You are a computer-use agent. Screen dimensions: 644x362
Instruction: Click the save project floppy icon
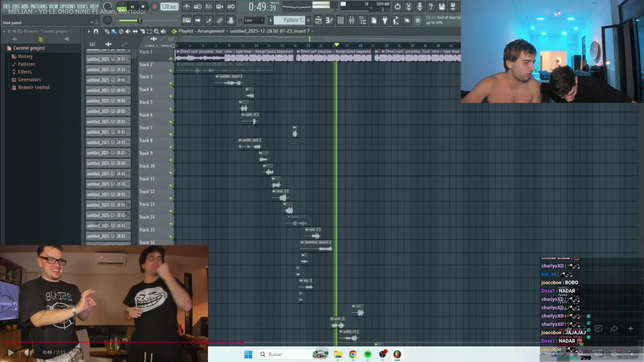point(442,7)
